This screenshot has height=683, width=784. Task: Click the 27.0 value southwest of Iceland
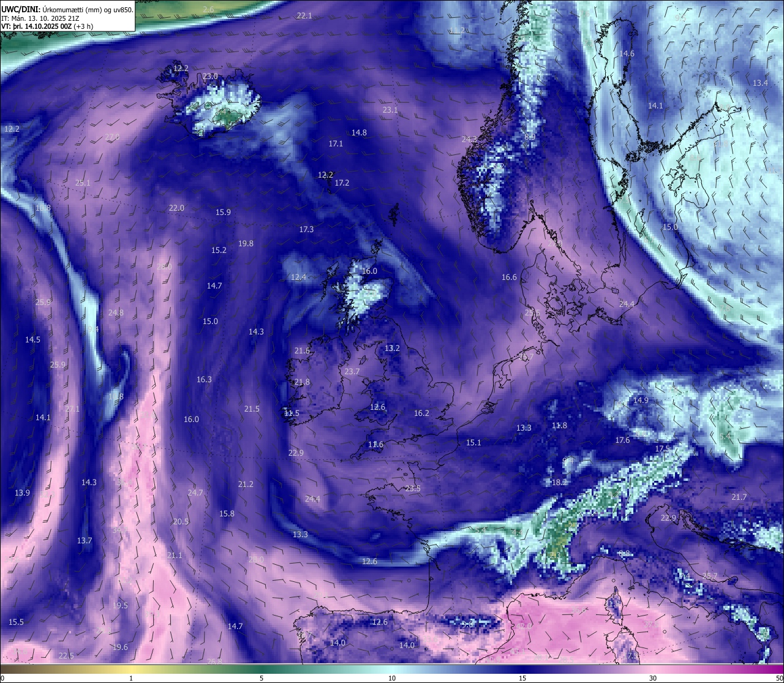pyautogui.click(x=113, y=137)
